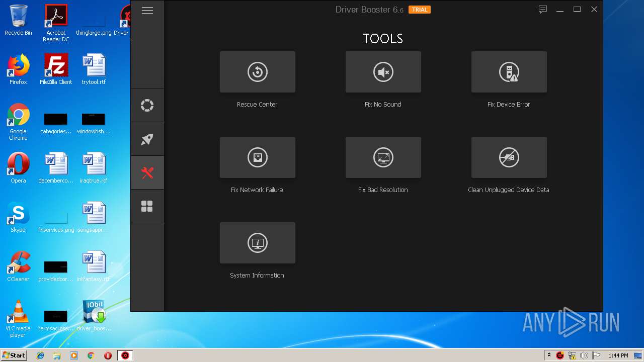Open the Fix Device Error tool
Viewport: 644px width, 362px height.
pos(509,72)
